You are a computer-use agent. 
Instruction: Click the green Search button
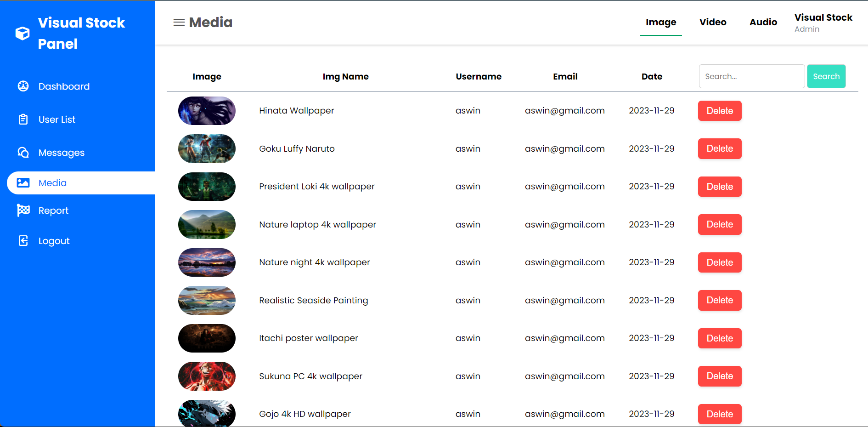click(x=826, y=76)
